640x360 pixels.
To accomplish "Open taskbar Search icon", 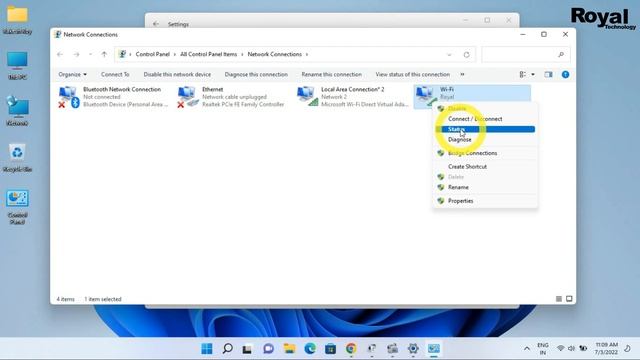I will 227,349.
